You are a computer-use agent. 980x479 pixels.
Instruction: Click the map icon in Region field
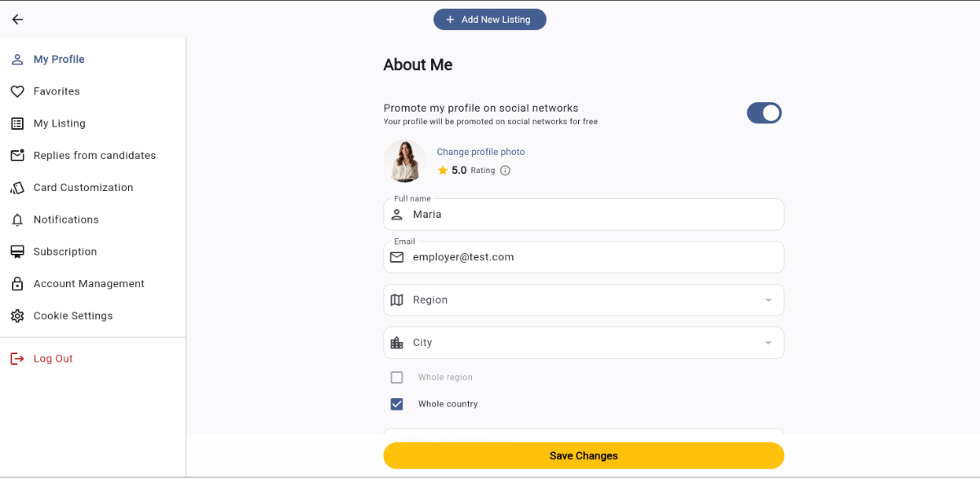(397, 300)
